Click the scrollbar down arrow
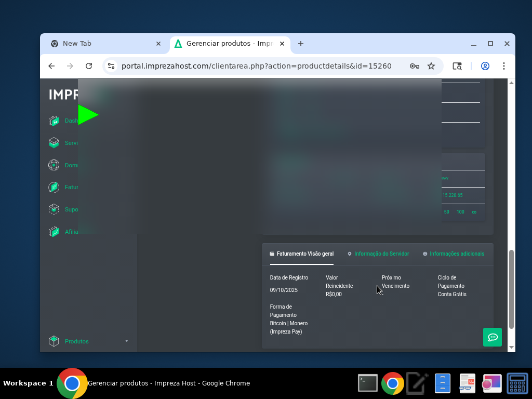532x399 pixels. [511, 348]
